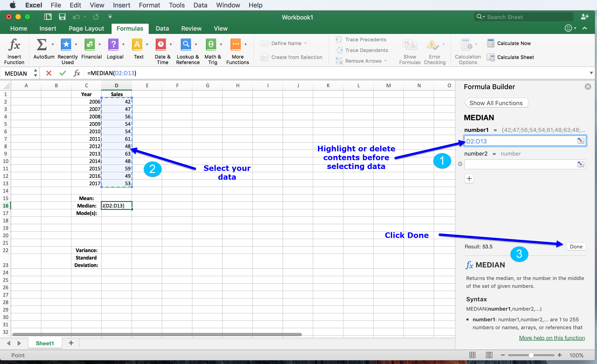Click the green checkmark to confirm formula
This screenshot has width=597, height=364.
63,73
